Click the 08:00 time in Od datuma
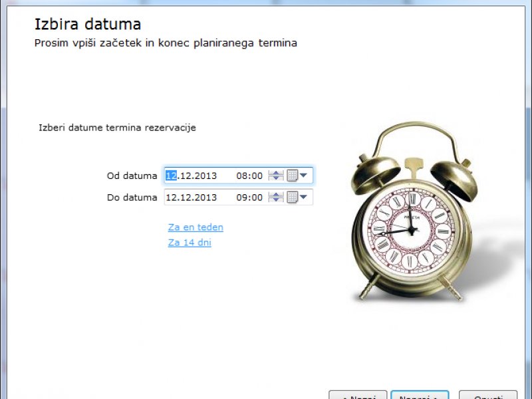The height and width of the screenshot is (399, 532). pyautogui.click(x=249, y=176)
